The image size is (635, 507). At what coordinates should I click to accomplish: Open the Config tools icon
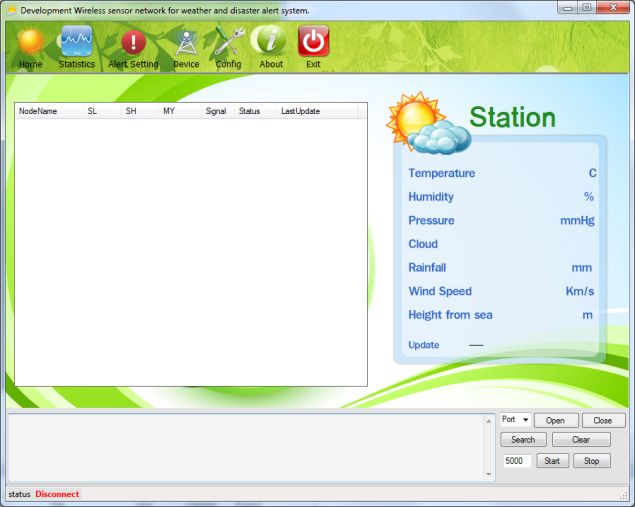[229, 41]
